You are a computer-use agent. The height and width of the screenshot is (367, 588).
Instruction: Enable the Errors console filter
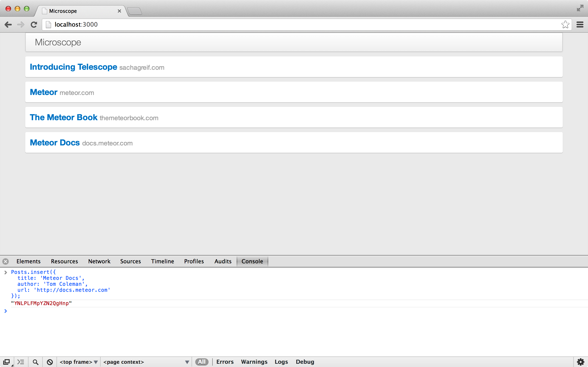(x=225, y=362)
